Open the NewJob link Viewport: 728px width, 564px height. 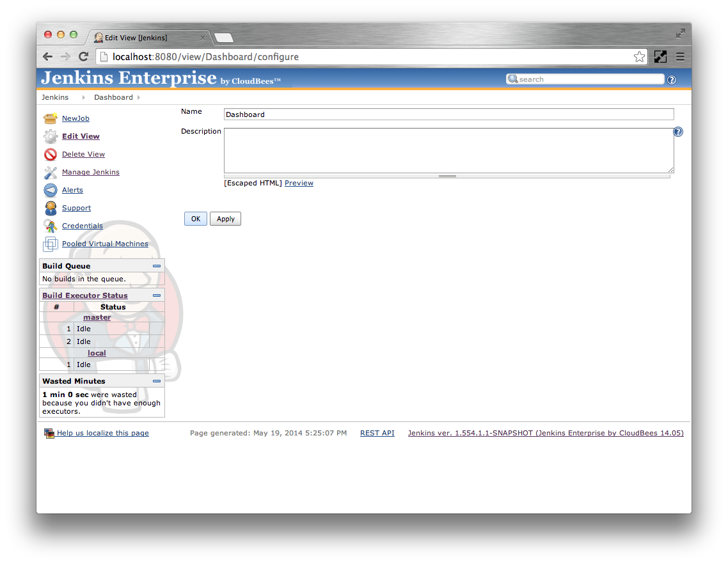pos(75,118)
